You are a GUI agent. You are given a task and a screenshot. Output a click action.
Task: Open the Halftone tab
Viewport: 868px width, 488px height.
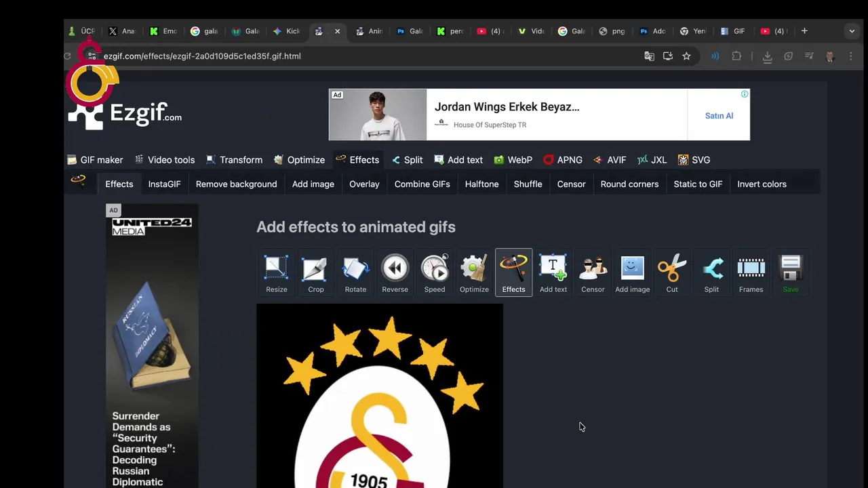click(x=481, y=184)
